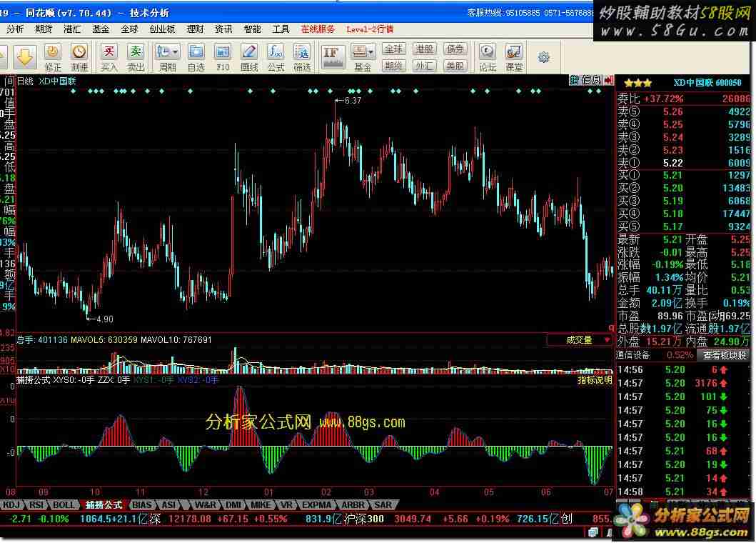This screenshot has height=543, width=756.
Task: Open the 创业板 menu
Action: click(162, 29)
